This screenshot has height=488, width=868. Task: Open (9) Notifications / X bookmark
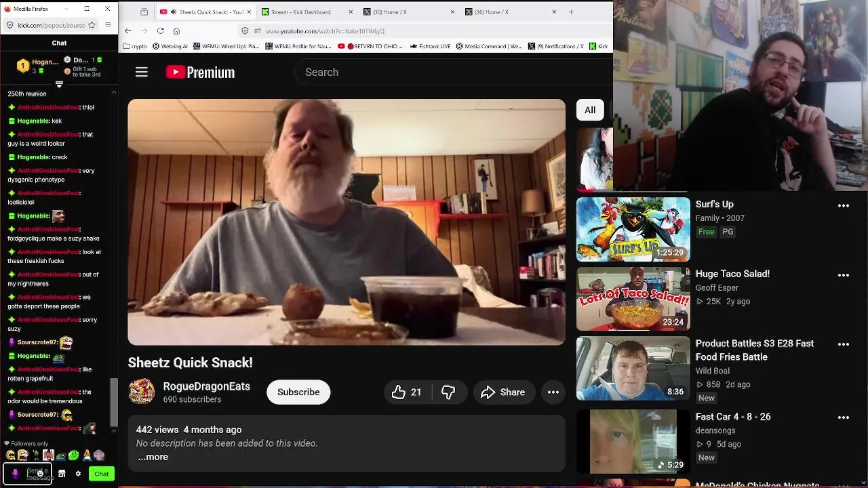point(555,46)
